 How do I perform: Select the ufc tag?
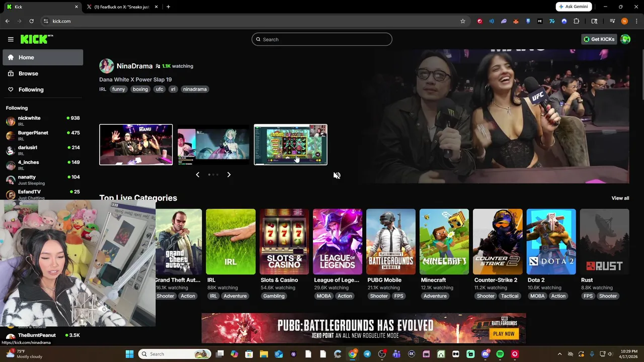[159, 89]
